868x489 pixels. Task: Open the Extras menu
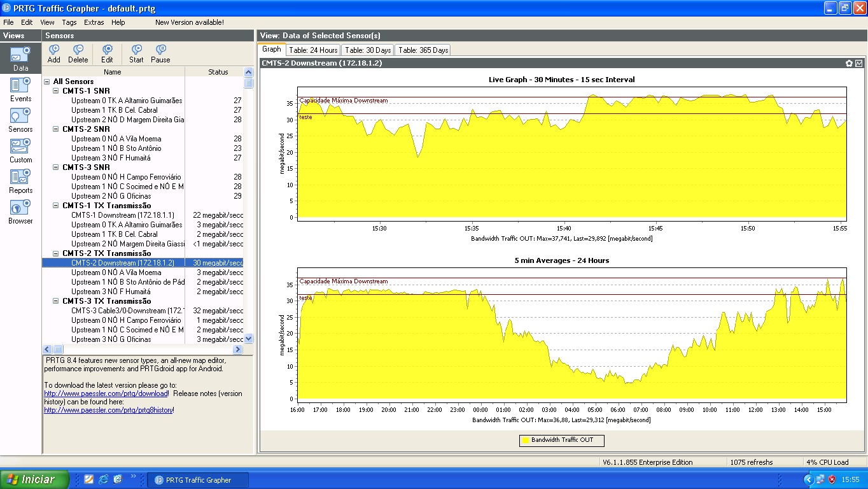[x=94, y=22]
